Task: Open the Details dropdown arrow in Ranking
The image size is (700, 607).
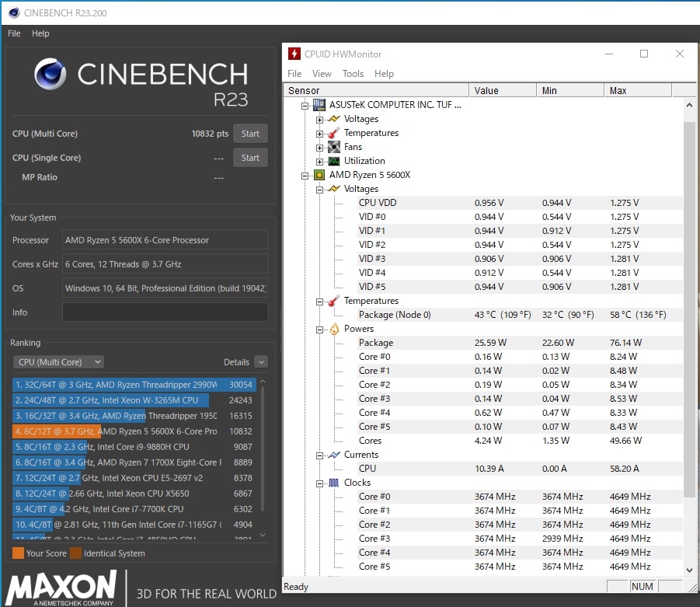Action: pyautogui.click(x=261, y=361)
